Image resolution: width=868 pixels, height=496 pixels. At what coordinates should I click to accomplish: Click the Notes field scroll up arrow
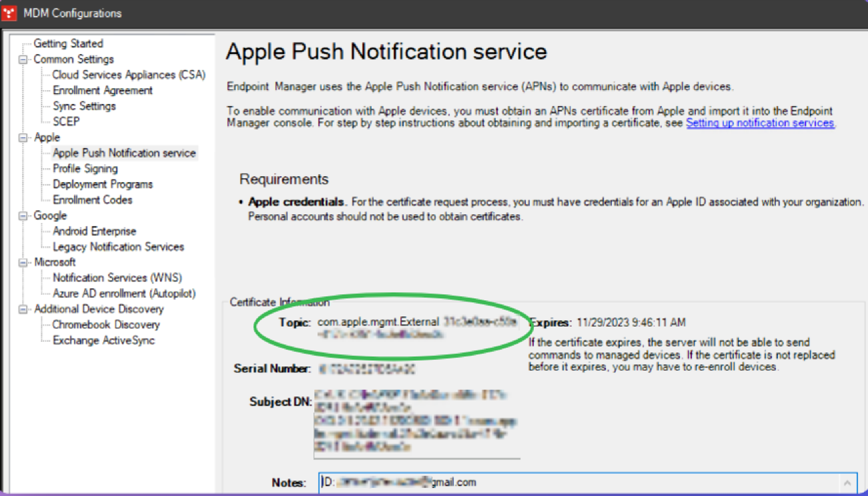click(847, 482)
